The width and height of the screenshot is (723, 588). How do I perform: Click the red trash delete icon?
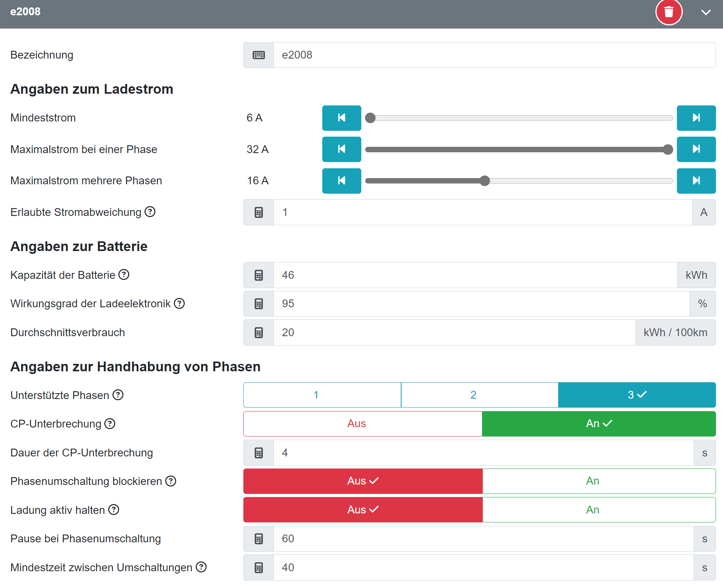coord(669,12)
